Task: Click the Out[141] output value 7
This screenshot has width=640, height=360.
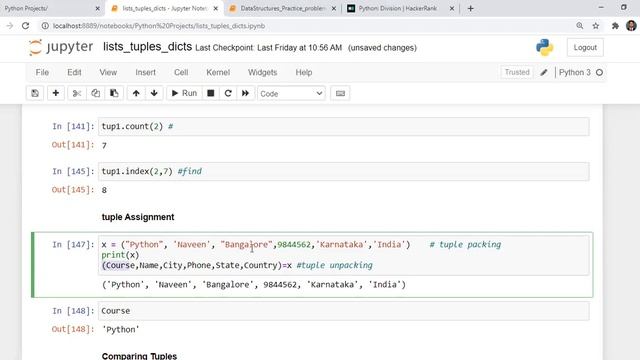Action: pos(104,145)
